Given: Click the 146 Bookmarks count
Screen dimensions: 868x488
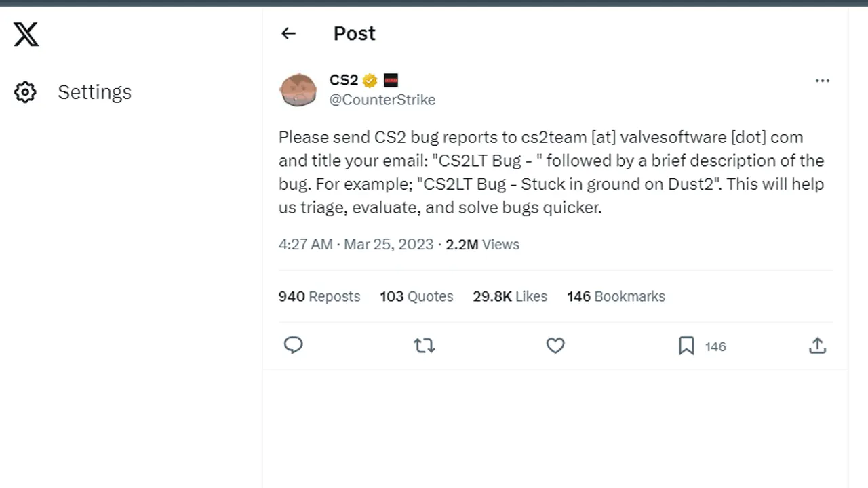Looking at the screenshot, I should (616, 296).
